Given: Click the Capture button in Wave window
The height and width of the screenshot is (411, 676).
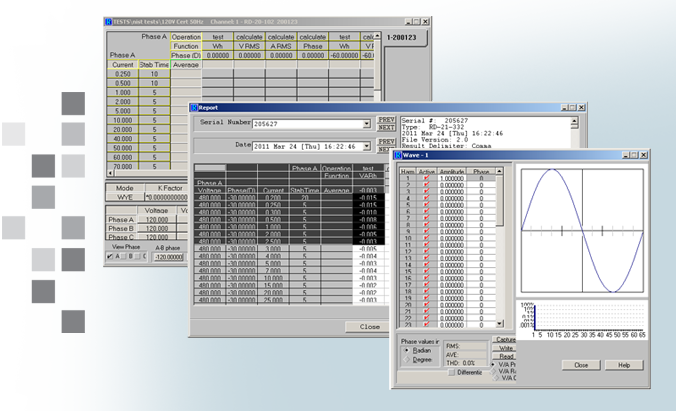Looking at the screenshot, I should (x=504, y=340).
